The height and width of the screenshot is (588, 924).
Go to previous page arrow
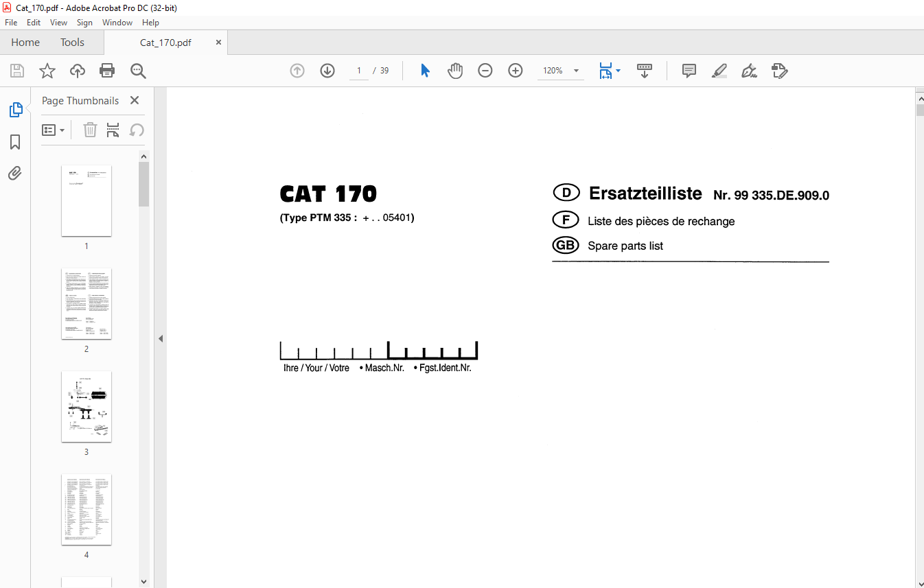297,71
